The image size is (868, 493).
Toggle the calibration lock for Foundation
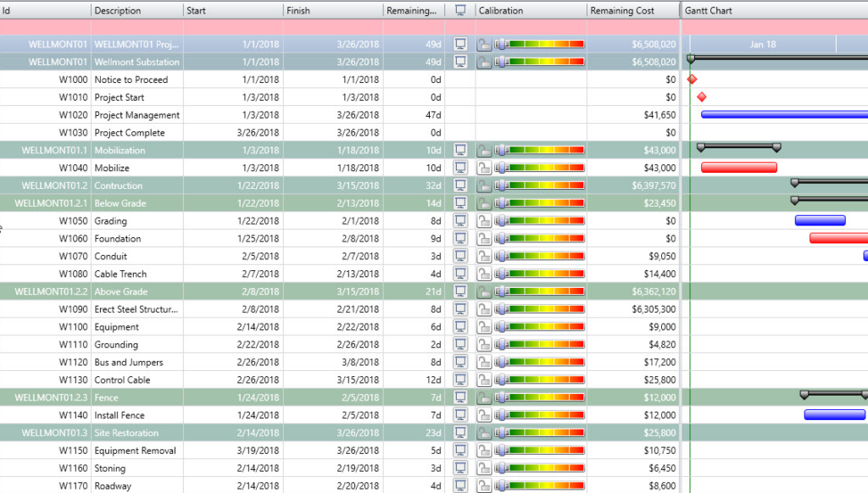[x=484, y=239]
